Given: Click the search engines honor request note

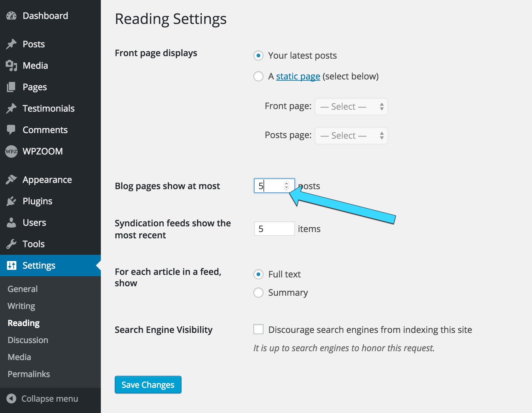Looking at the screenshot, I should point(344,348).
